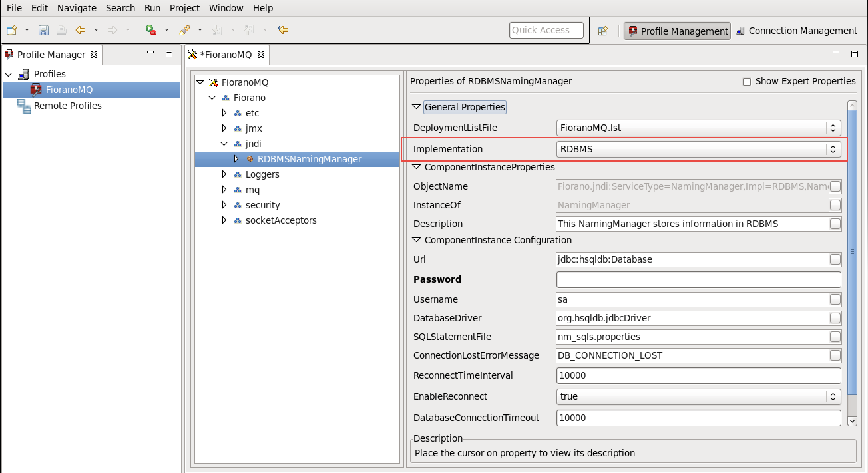Collapse ComponentInstanceProperties section
The width and height of the screenshot is (868, 473).
coord(417,168)
